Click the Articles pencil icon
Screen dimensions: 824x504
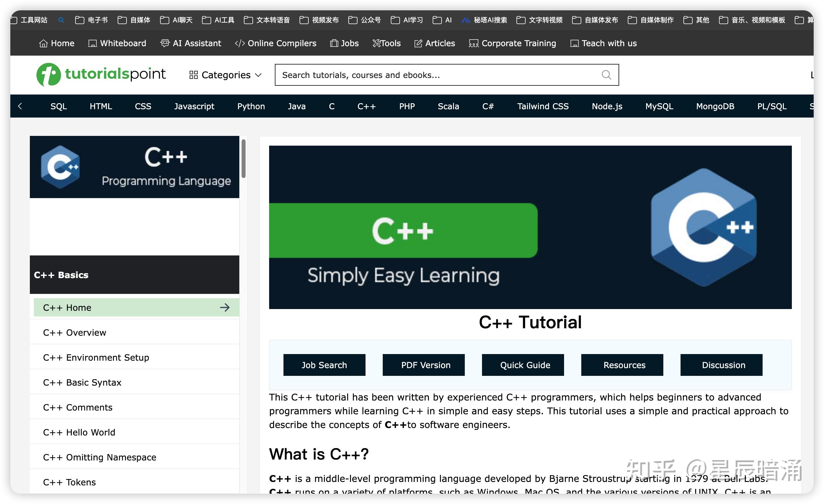(x=418, y=43)
